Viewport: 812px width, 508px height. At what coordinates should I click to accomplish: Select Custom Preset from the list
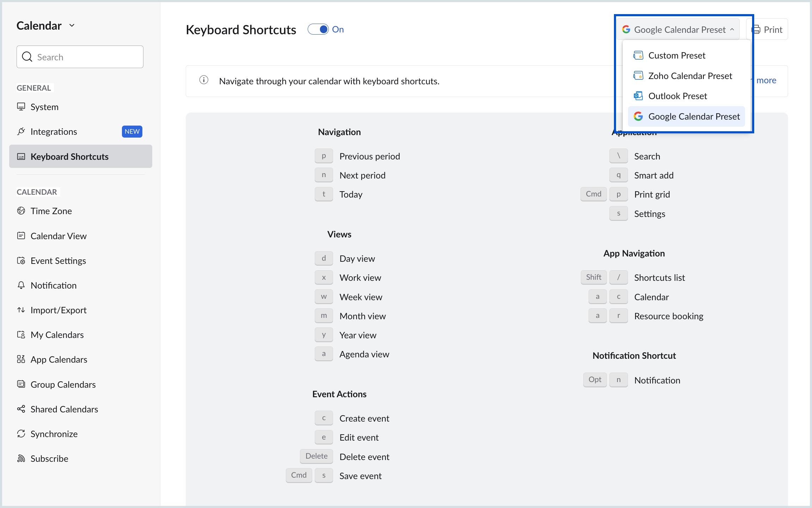(676, 55)
